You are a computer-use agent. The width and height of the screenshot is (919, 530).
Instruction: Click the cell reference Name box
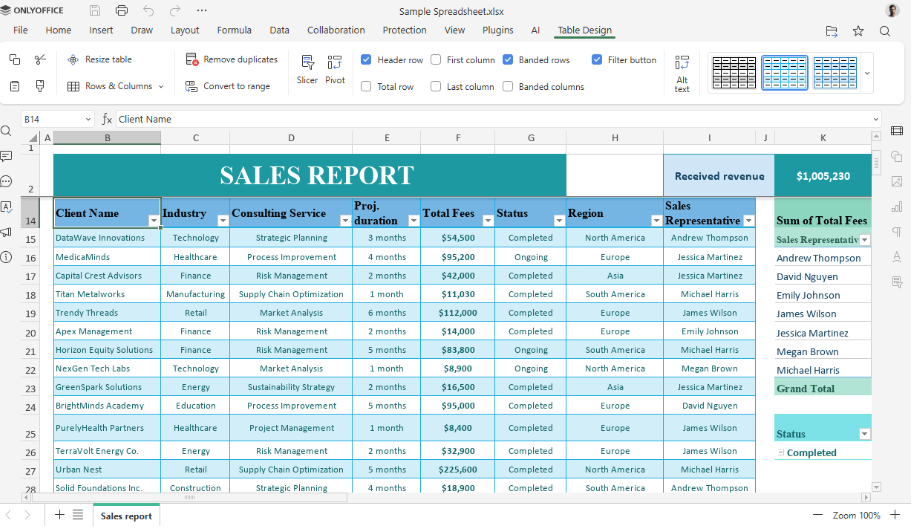[45, 119]
